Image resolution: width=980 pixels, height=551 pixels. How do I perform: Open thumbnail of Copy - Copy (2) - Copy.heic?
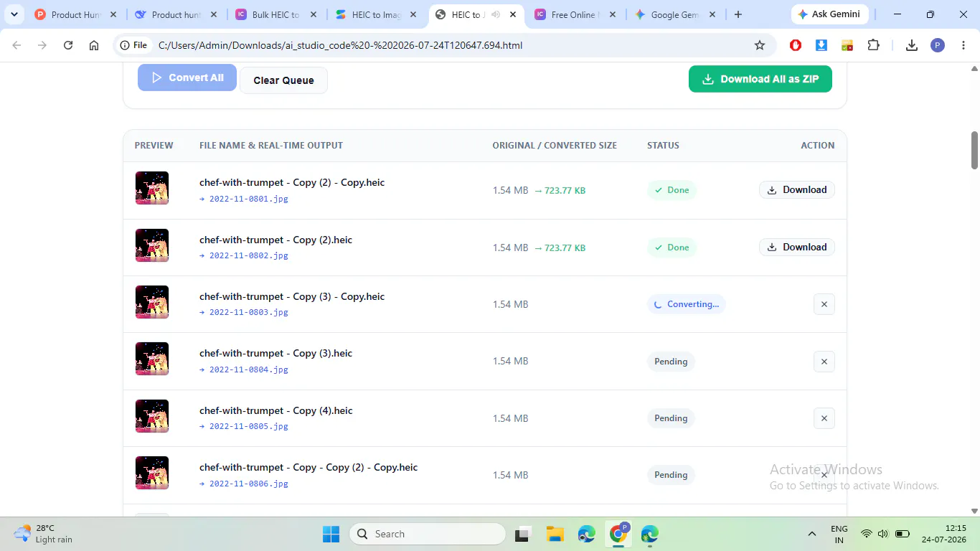coord(152,473)
